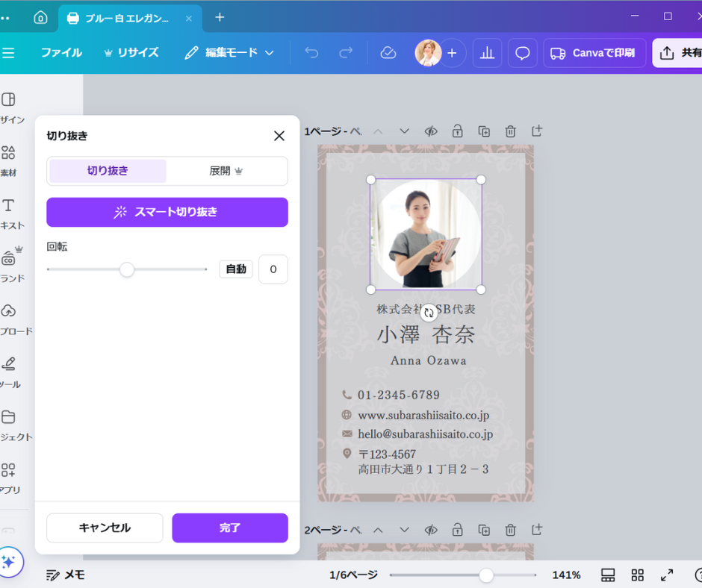
Task: Click the undo arrow icon
Action: (311, 53)
